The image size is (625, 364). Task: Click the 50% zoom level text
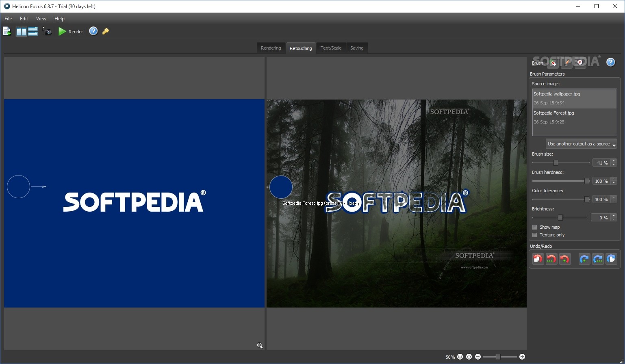pos(450,357)
